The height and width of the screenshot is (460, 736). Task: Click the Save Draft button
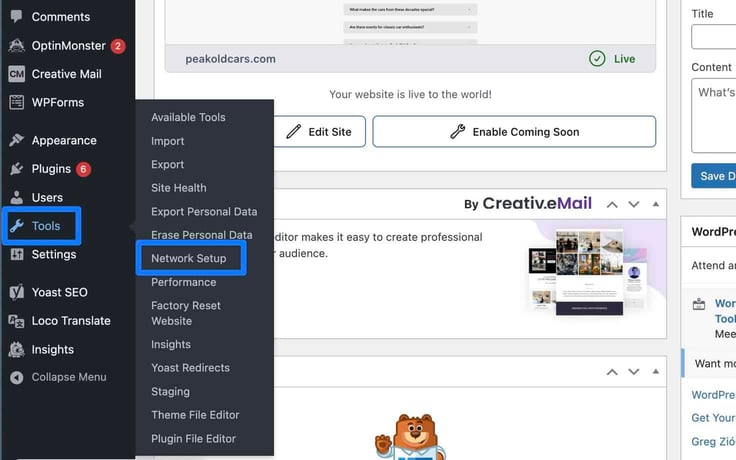[713, 176]
